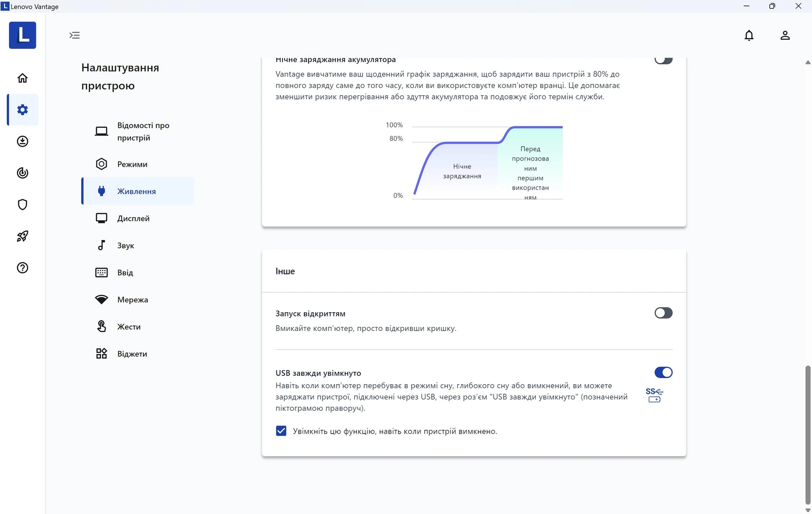The image size is (812, 514).
Task: Click the music note Звук icon
Action: pos(101,245)
